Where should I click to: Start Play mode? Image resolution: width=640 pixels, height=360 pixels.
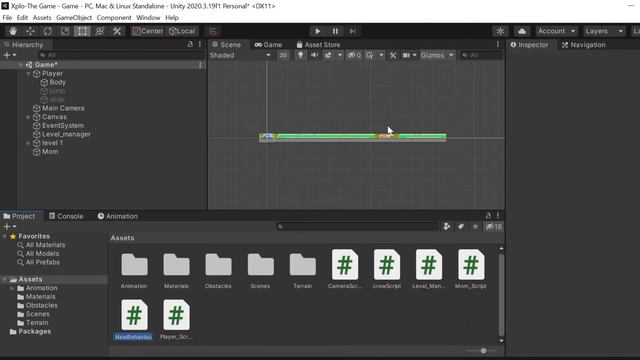pos(317,31)
